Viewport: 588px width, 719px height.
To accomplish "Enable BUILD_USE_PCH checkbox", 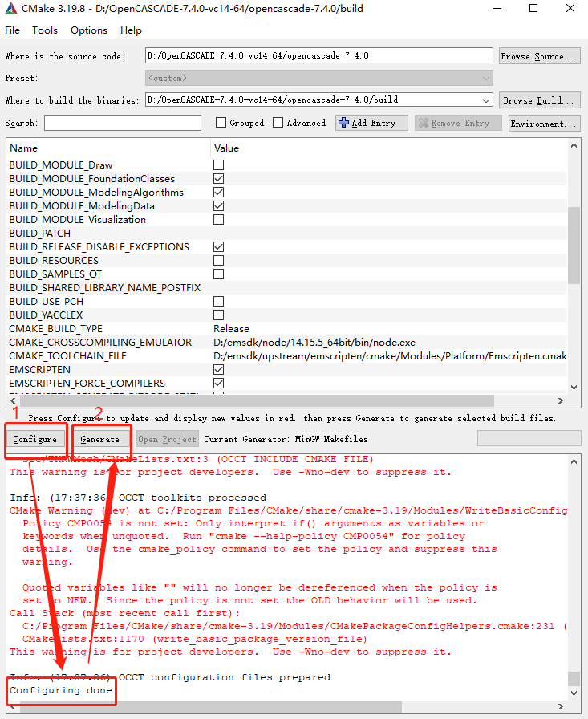I will pyautogui.click(x=219, y=301).
